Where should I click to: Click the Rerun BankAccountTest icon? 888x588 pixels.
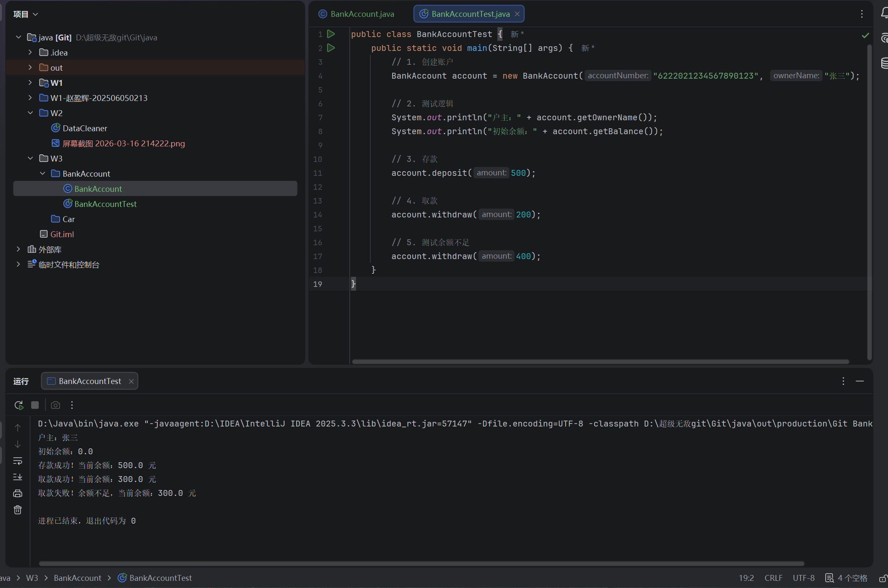point(19,405)
